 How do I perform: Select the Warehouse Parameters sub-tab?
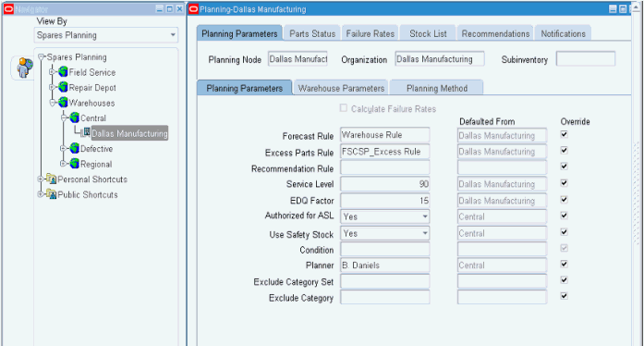(x=341, y=88)
